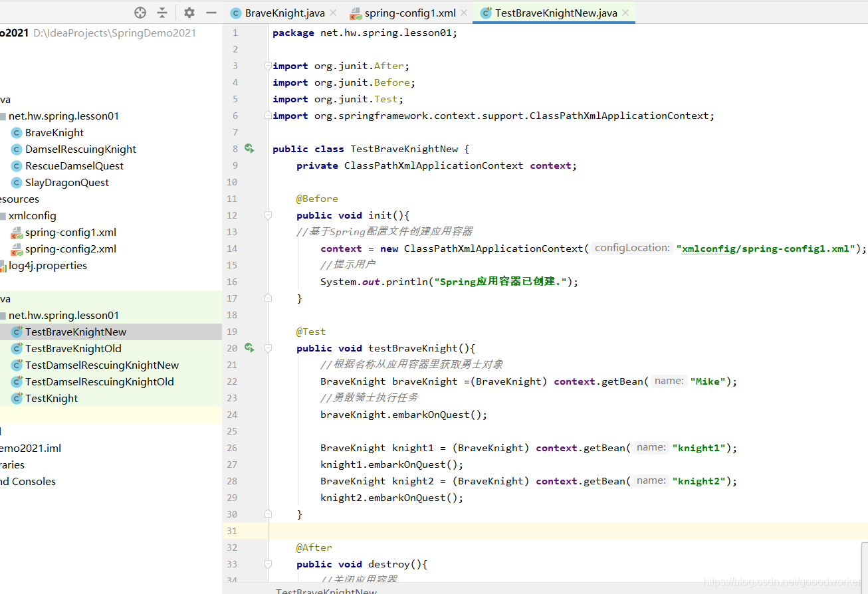Click the package icon of main net.hw.spring.lesson01
The width and height of the screenshot is (868, 594).
3,116
